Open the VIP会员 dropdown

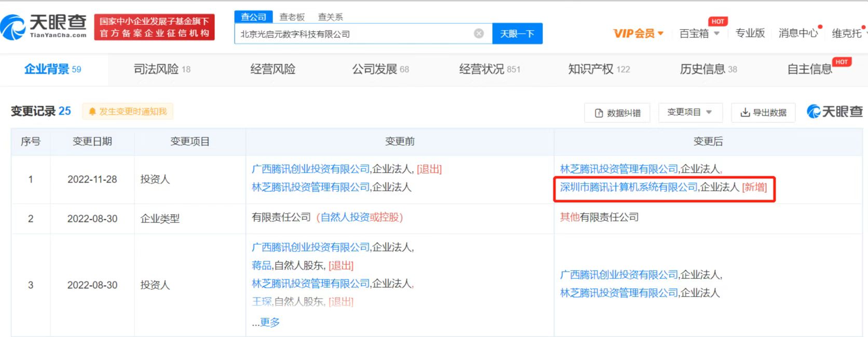tap(639, 34)
